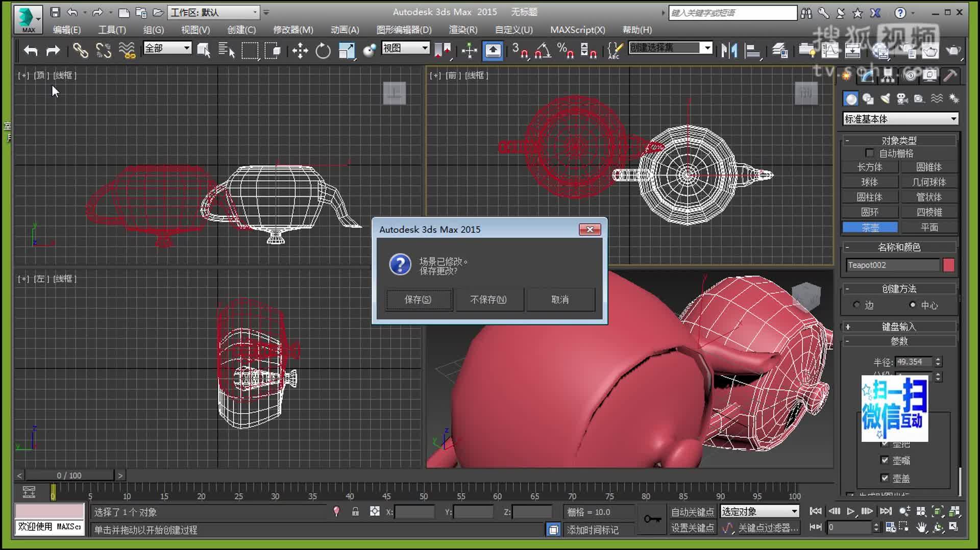Activate the Rotate tool on the toolbar
The image size is (980, 550).
pos(322,51)
